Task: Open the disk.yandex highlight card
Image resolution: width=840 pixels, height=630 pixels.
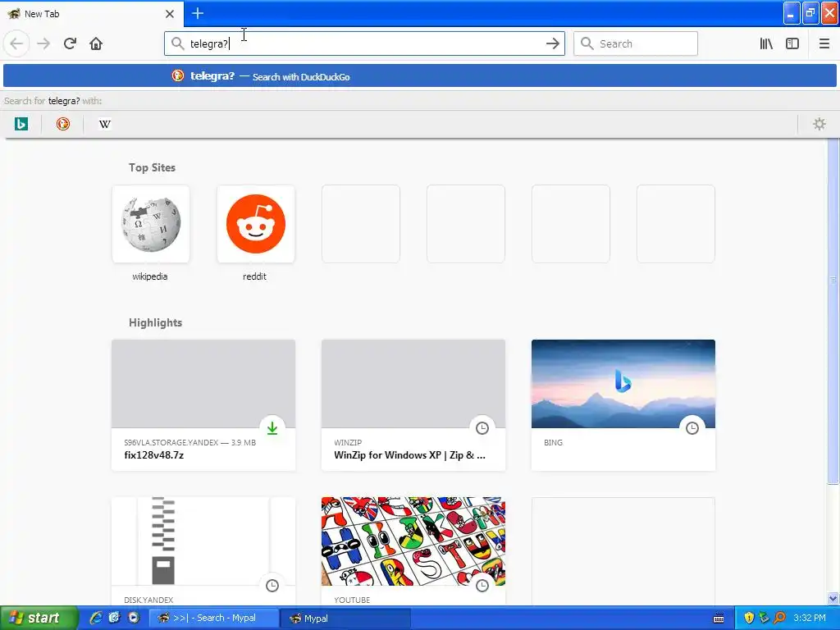Action: point(203,552)
